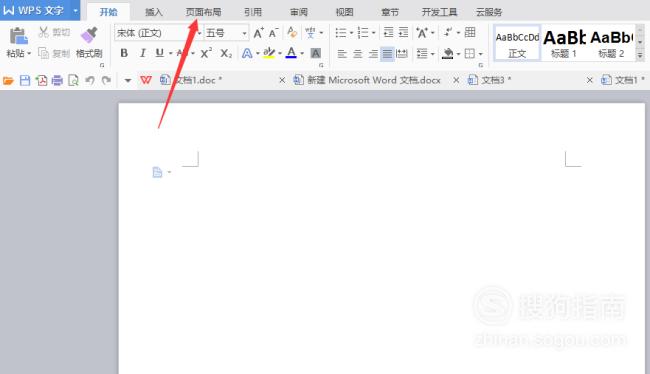Open font name combo box
Viewport: 650px width, 374px height.
point(158,33)
